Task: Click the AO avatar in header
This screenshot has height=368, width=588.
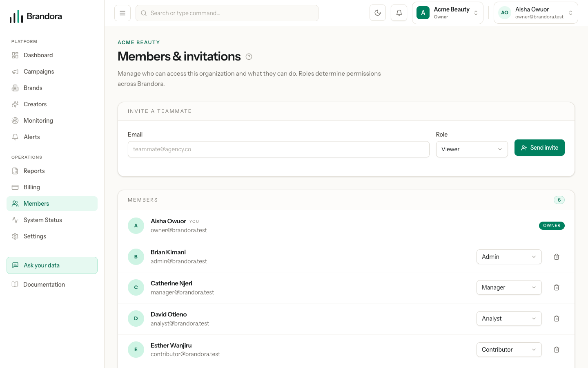Action: click(505, 13)
